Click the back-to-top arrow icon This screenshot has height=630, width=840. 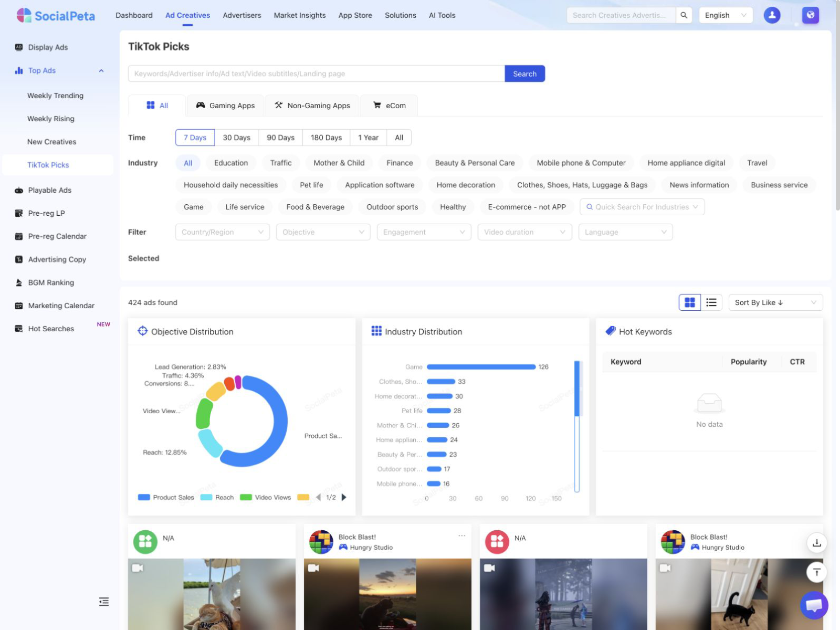click(816, 572)
